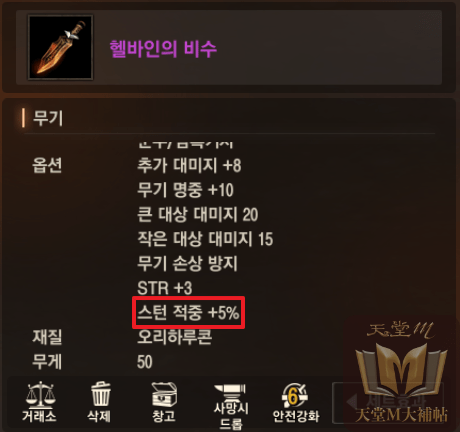Click the 큰 대상 대미지 20 stat
Screen dimensions: 460x432
pyautogui.click(x=198, y=214)
